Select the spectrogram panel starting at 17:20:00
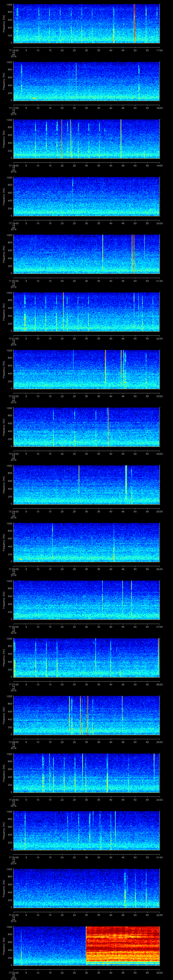Viewport: 173px width, 980px height. (x=86, y=254)
